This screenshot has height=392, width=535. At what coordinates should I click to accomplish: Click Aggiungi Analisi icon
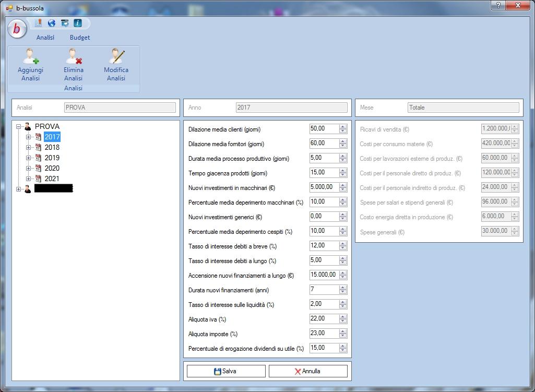coord(30,56)
